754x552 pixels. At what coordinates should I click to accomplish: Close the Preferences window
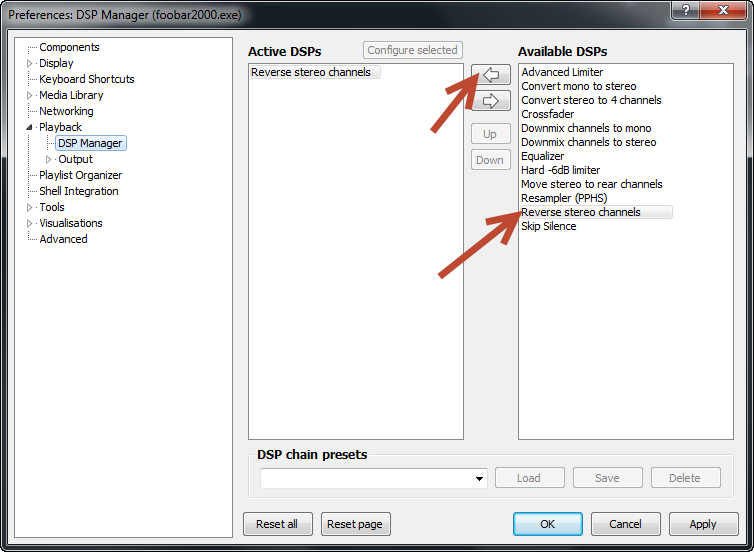point(723,10)
